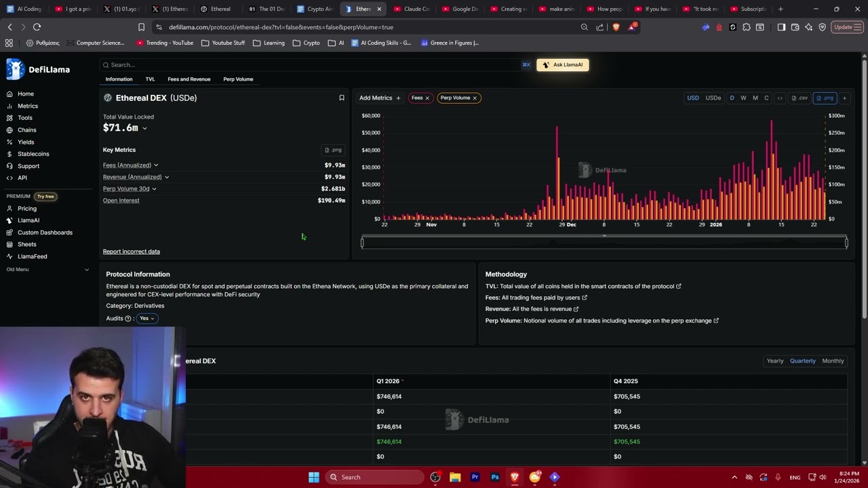Viewport: 868px width, 488px height.
Task: Expand the Old Menu section
Action: (47, 269)
